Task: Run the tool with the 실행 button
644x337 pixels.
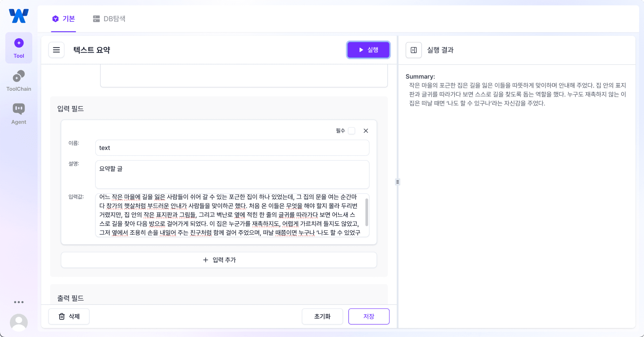Action: coord(368,50)
